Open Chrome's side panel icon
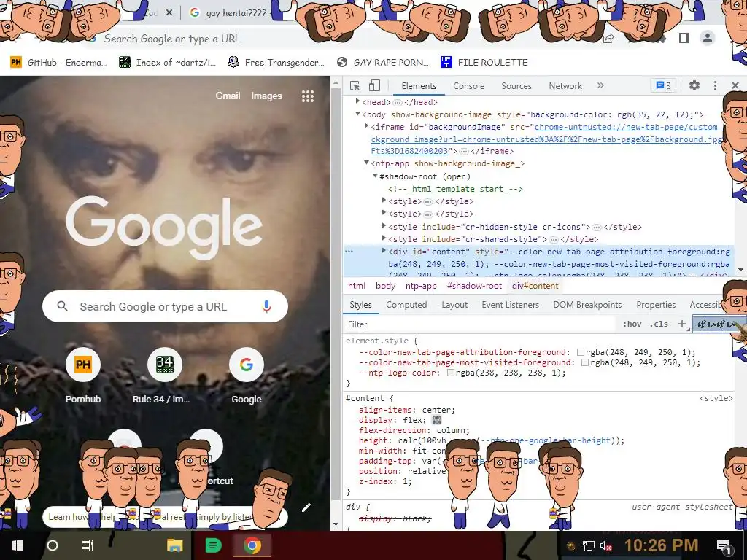The image size is (747, 560). click(684, 38)
